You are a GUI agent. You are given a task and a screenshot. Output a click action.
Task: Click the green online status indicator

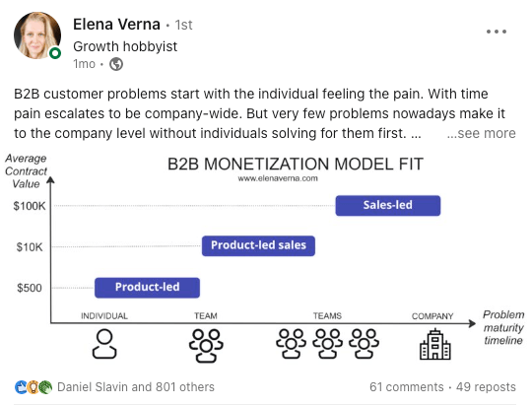(55, 53)
